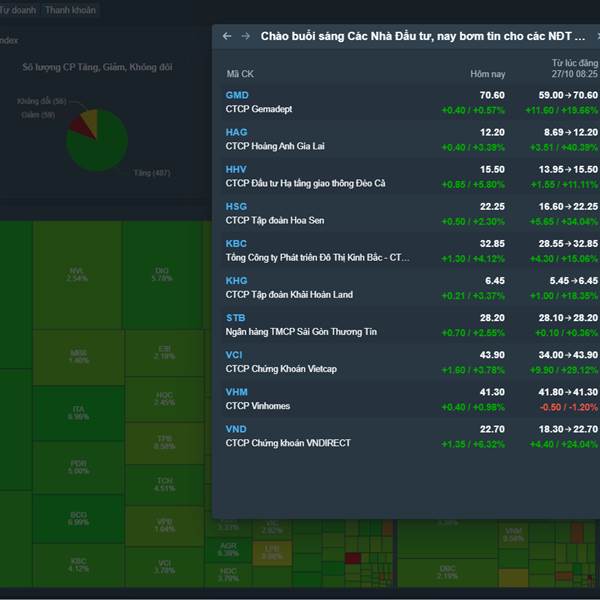Open the Tự doanh tab
The image size is (600, 600).
click(x=18, y=10)
